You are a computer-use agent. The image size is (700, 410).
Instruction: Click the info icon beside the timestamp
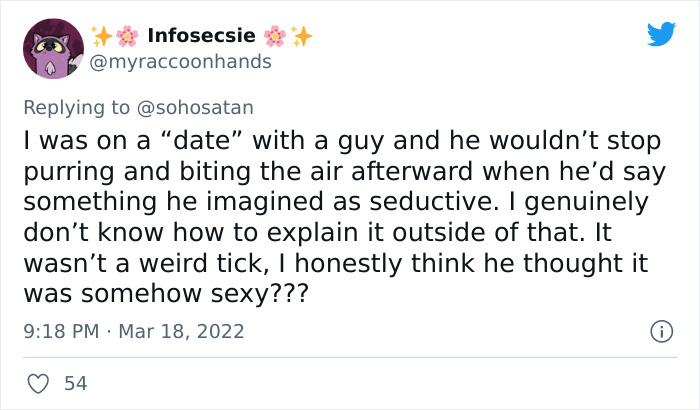pyautogui.click(x=660, y=330)
